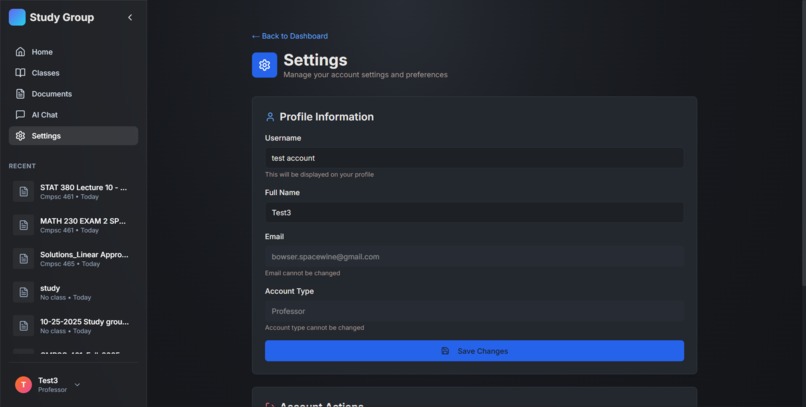The image size is (806, 407).
Task: Click the 'Account type cannot be changed' note
Action: (314, 327)
